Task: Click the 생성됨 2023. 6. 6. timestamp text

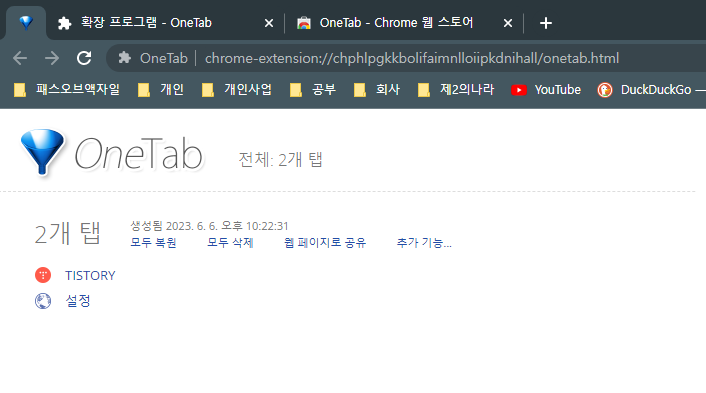Action: coord(209,226)
